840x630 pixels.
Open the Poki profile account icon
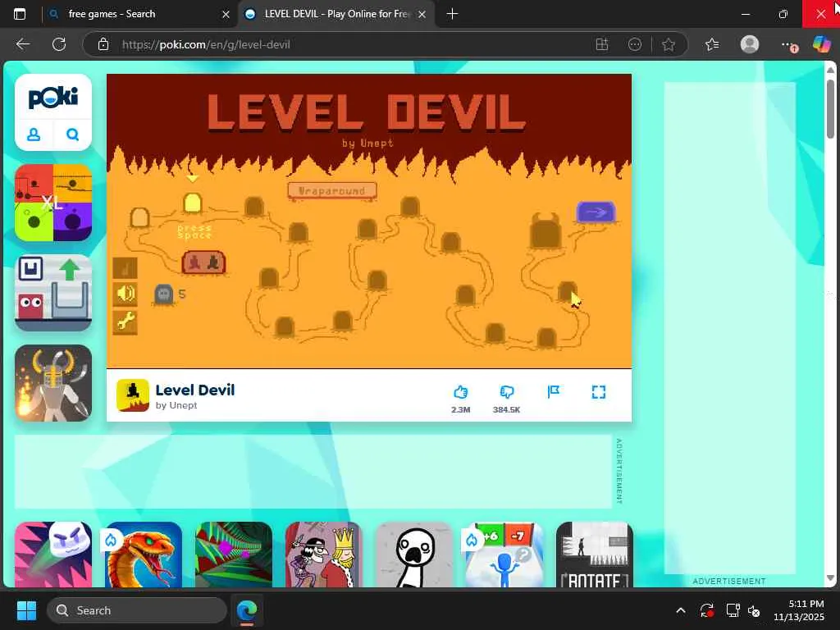[x=34, y=135]
